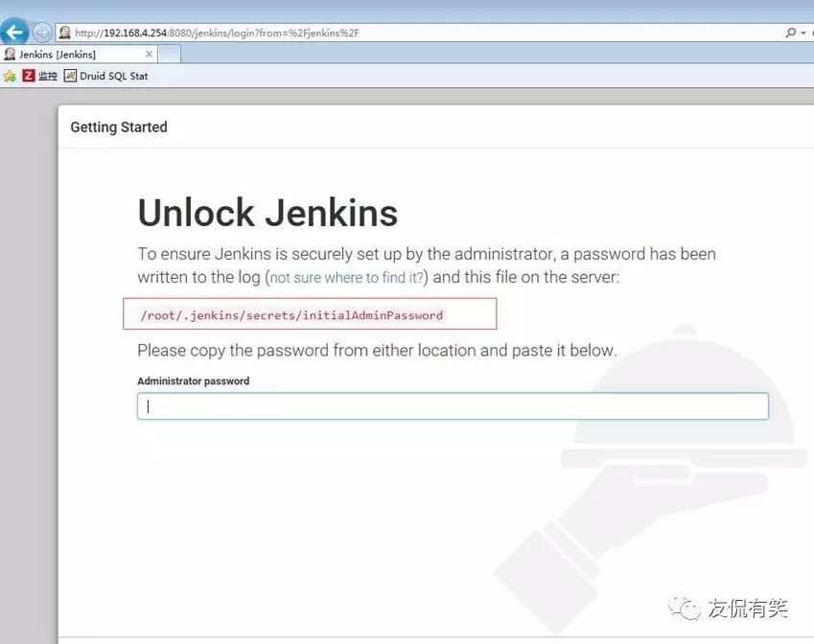Click the Getting Started header text

click(x=119, y=127)
